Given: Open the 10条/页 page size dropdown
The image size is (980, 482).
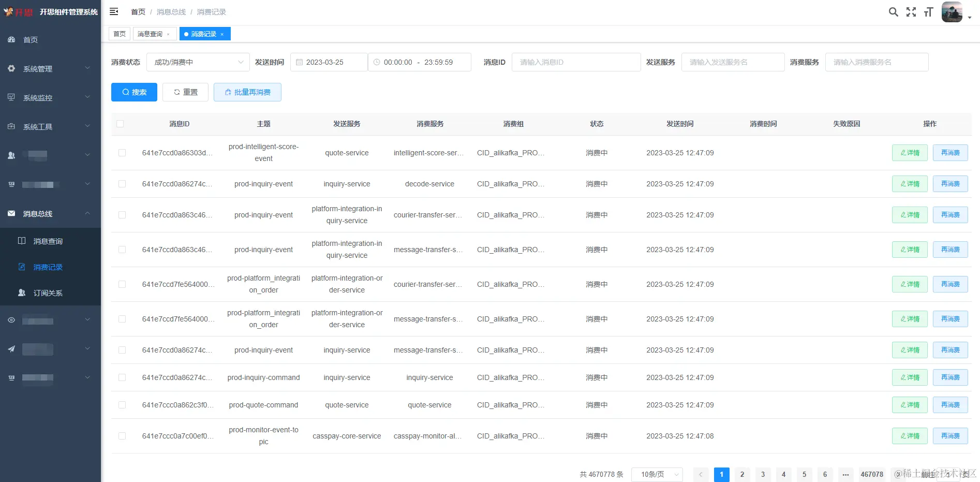Looking at the screenshot, I should pyautogui.click(x=657, y=474).
